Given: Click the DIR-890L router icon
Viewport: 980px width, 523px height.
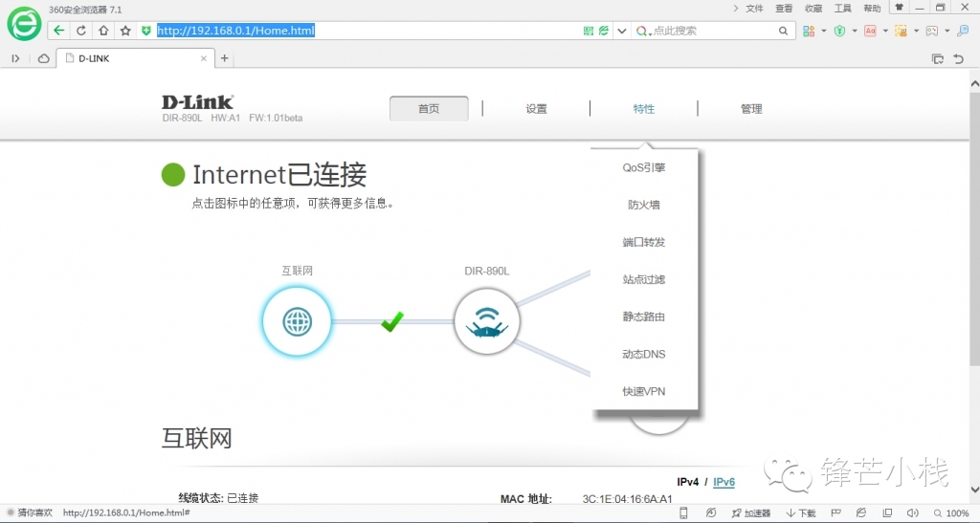Looking at the screenshot, I should pos(487,321).
